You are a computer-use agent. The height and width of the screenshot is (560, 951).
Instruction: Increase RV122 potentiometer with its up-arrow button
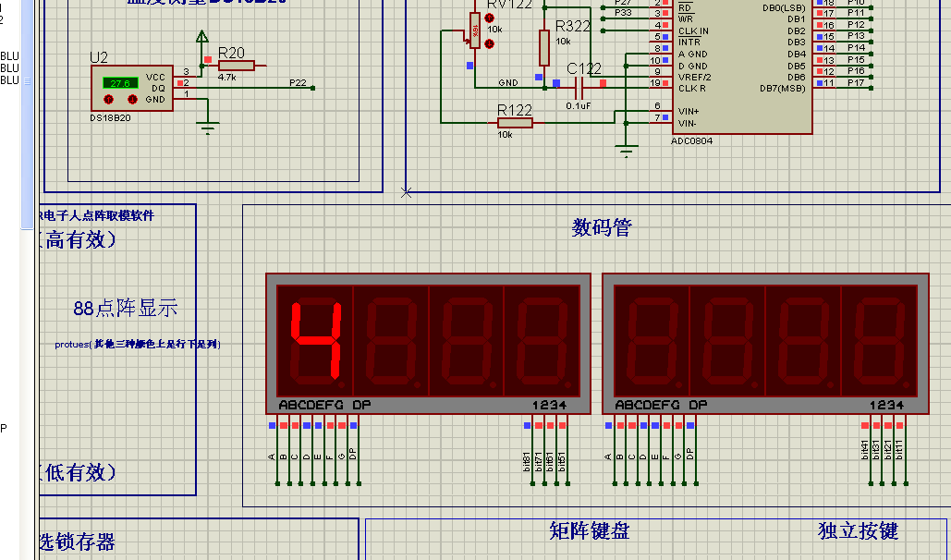[490, 18]
